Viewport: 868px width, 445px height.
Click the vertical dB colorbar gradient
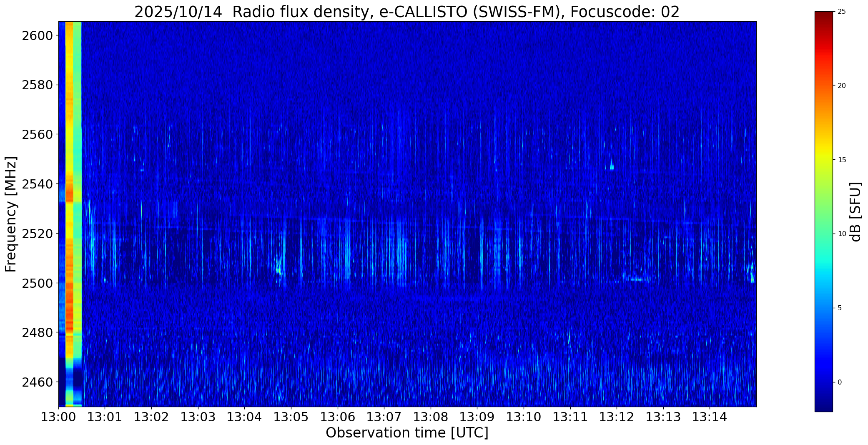pos(823,212)
